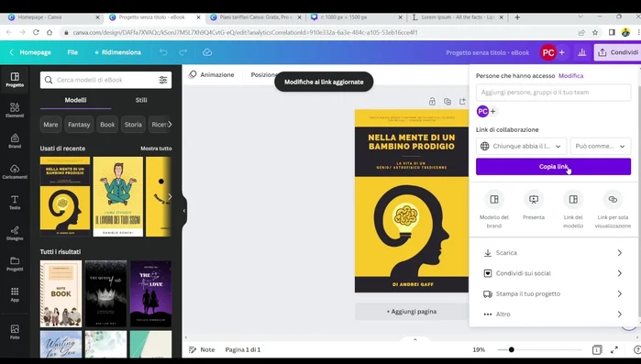Select the Note Book template thumbnail

pyautogui.click(x=61, y=293)
